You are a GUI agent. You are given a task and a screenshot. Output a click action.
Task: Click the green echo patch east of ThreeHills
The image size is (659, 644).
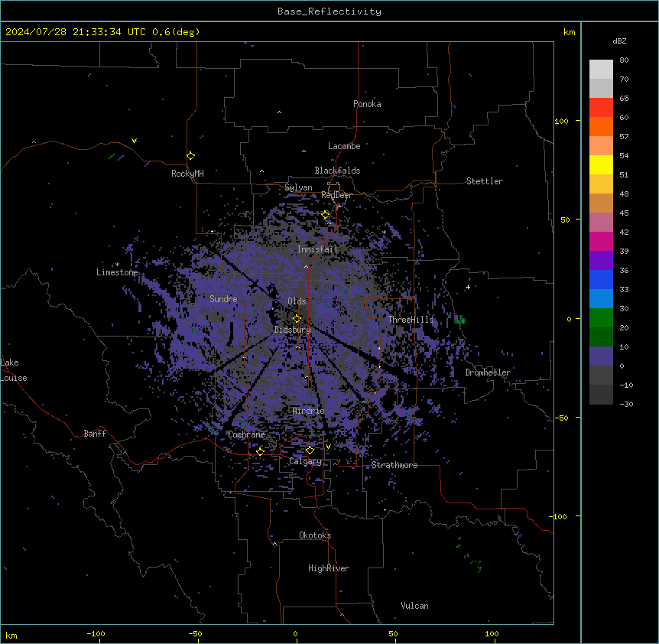click(459, 320)
